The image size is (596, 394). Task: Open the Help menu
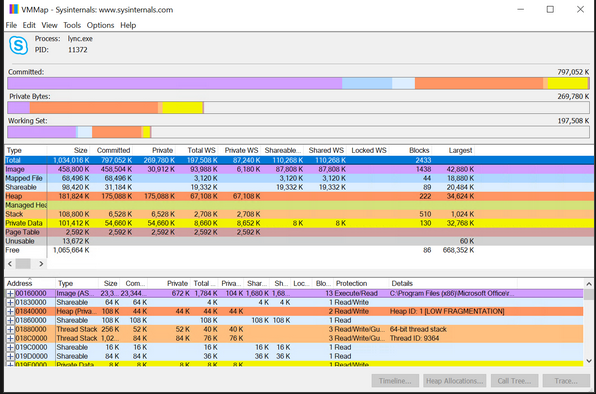[128, 25]
